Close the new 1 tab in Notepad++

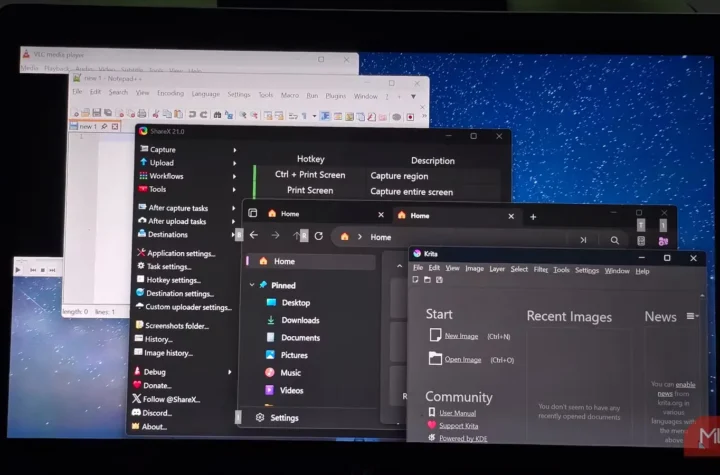pos(115,126)
